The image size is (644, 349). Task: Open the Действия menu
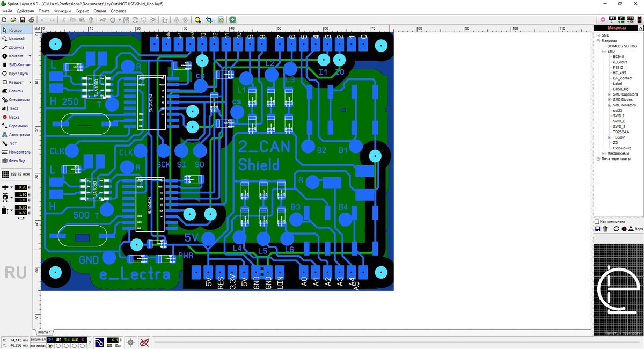pos(25,11)
